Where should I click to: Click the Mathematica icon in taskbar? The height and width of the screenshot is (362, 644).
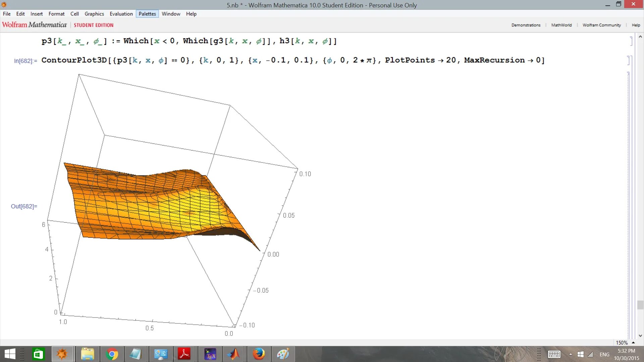62,354
